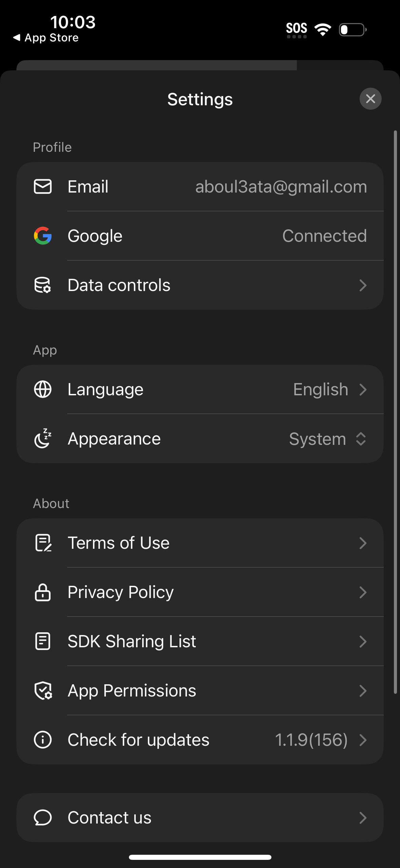Open the Appearance System picker
The image size is (400, 868).
coord(327,439)
